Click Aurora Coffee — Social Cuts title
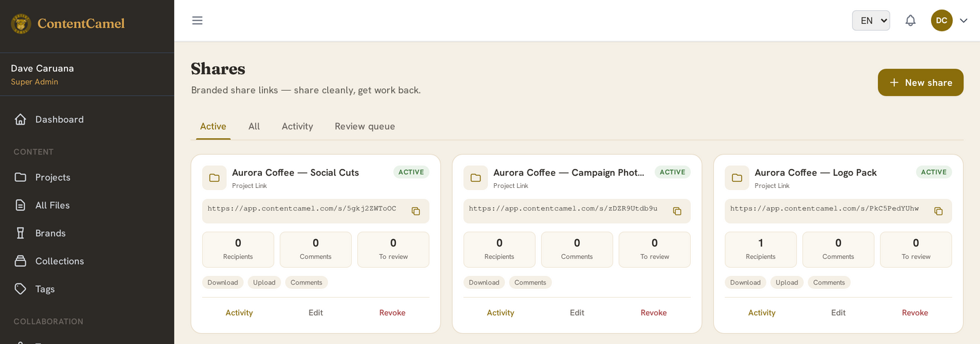This screenshot has width=980, height=344. (295, 172)
